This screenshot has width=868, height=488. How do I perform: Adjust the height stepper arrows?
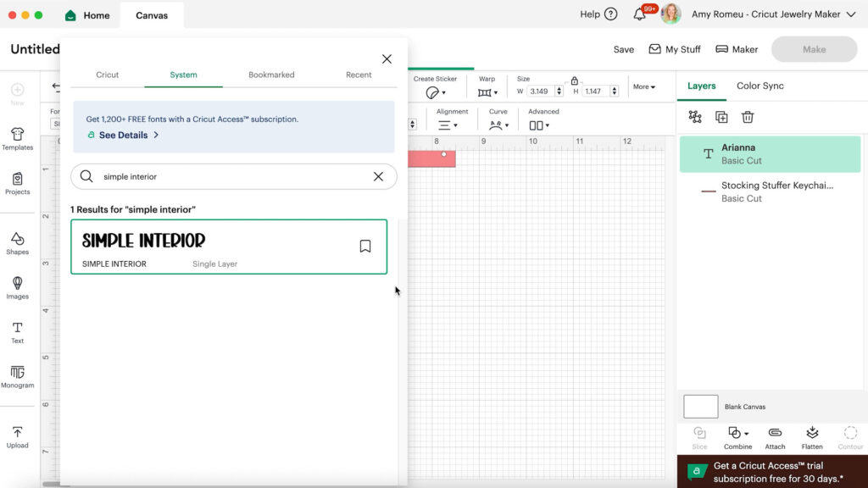(614, 91)
